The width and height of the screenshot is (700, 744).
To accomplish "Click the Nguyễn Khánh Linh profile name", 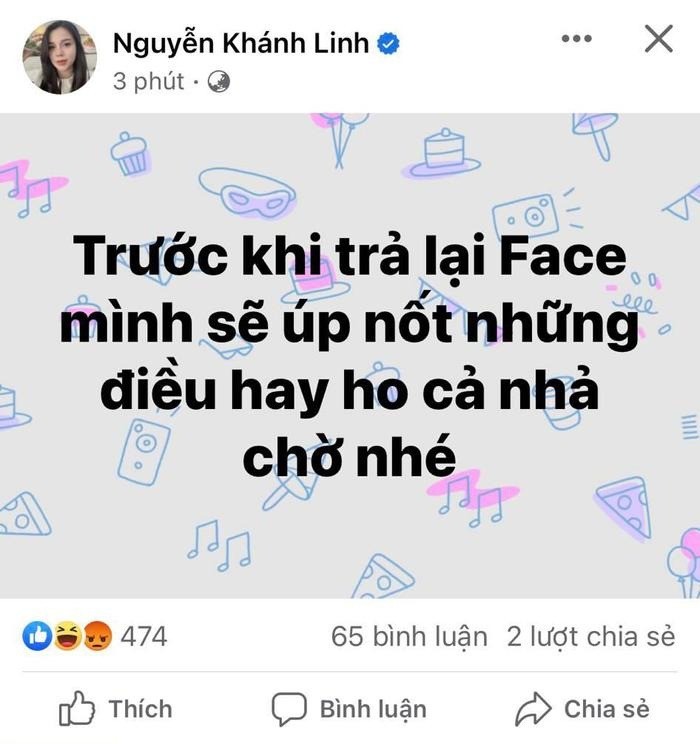I will 240,43.
